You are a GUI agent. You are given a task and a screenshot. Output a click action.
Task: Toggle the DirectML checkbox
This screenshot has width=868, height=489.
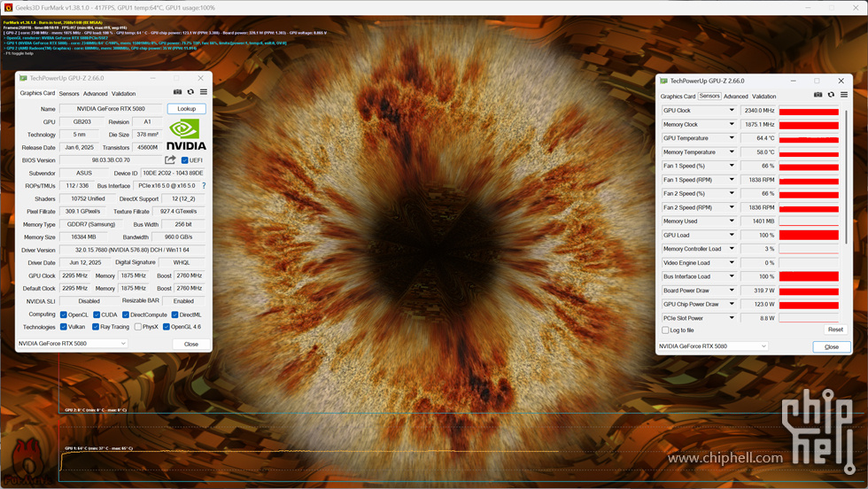click(x=175, y=314)
